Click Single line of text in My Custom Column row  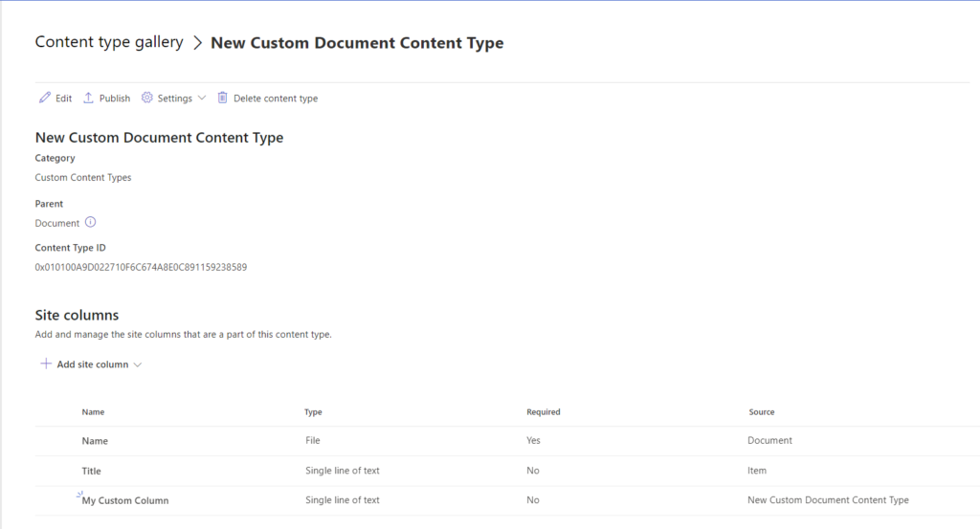click(343, 499)
